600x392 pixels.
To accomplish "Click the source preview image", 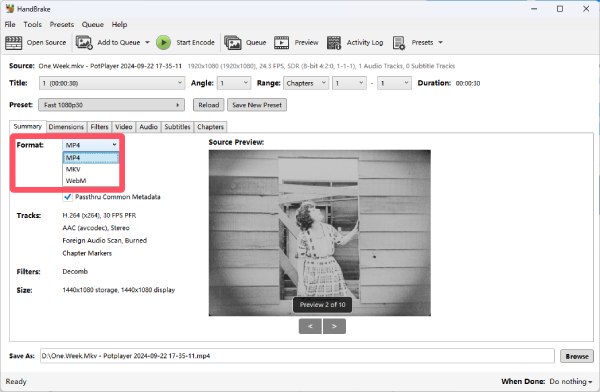I will 320,233.
